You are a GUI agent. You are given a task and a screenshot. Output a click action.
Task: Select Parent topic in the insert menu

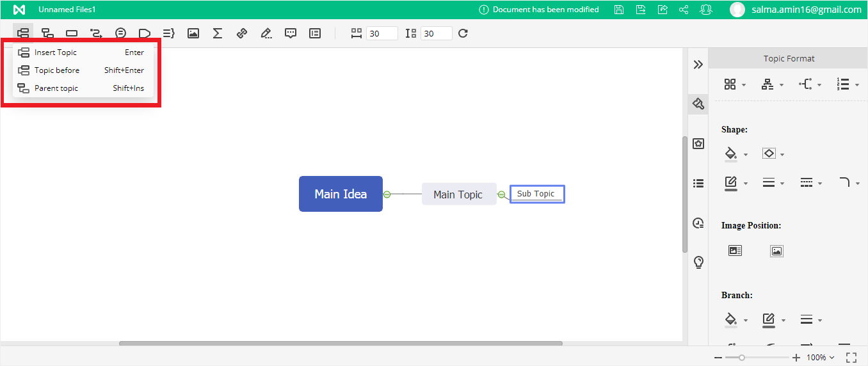[56, 88]
